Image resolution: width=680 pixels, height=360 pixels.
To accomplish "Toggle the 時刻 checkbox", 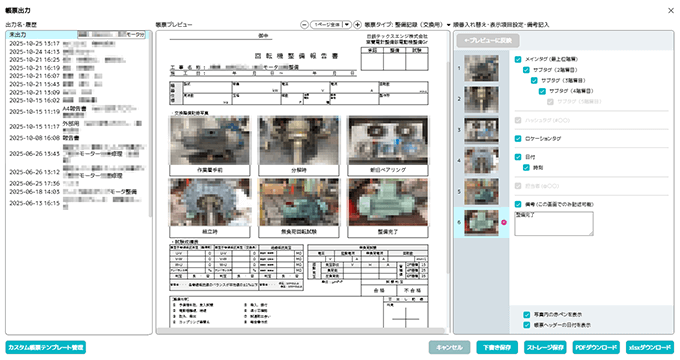I will click(x=526, y=167).
